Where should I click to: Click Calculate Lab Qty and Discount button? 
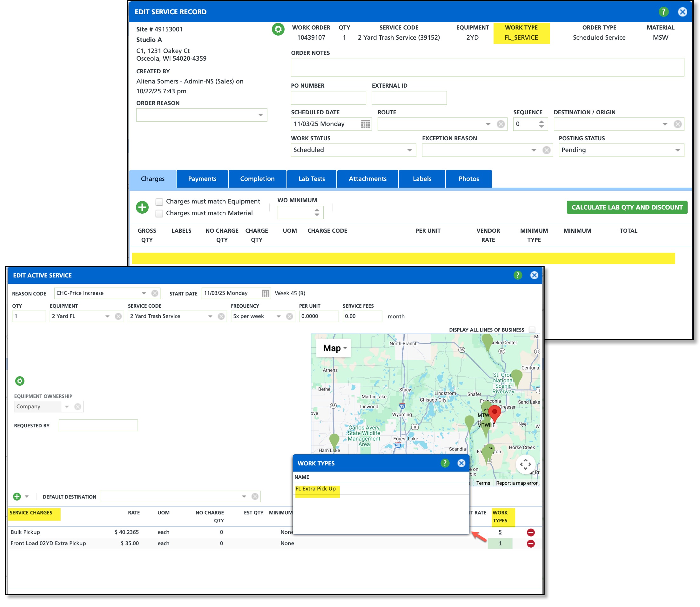click(627, 207)
